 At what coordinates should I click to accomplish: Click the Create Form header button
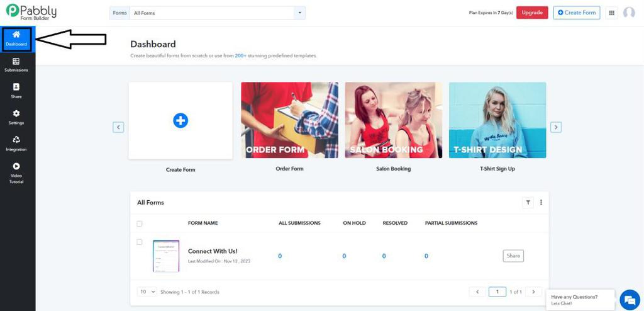click(577, 13)
